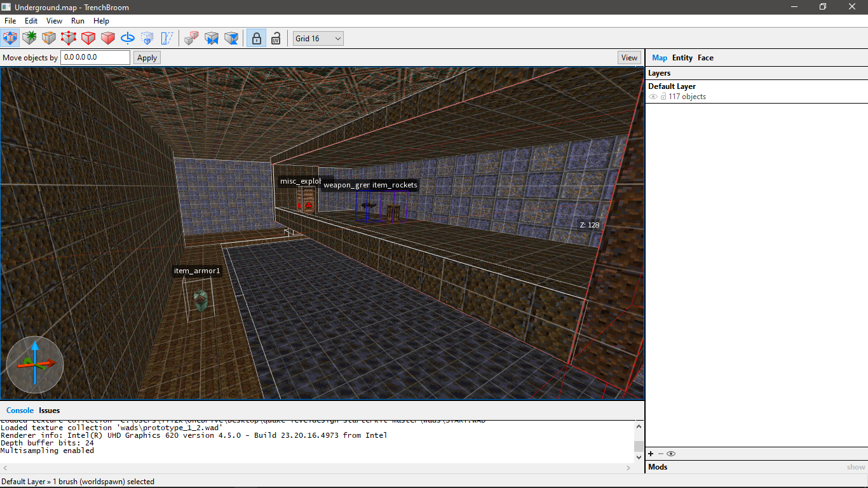
Task: Open the Run menu
Action: (x=78, y=21)
